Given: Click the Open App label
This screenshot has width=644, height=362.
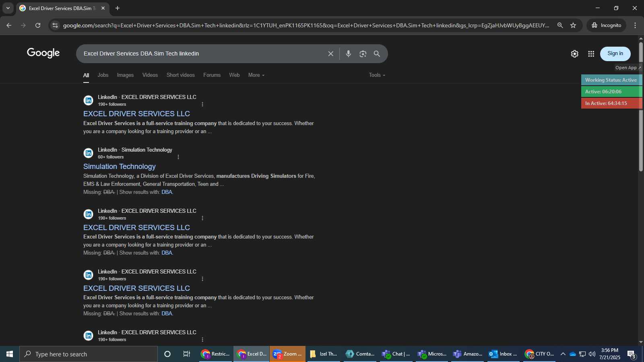Looking at the screenshot, I should pos(627,68).
